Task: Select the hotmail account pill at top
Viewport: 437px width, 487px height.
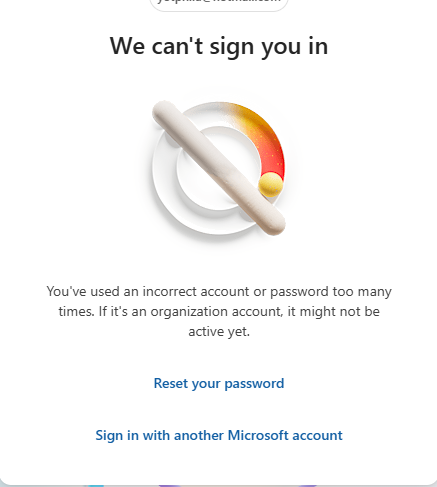Action: [219, 4]
